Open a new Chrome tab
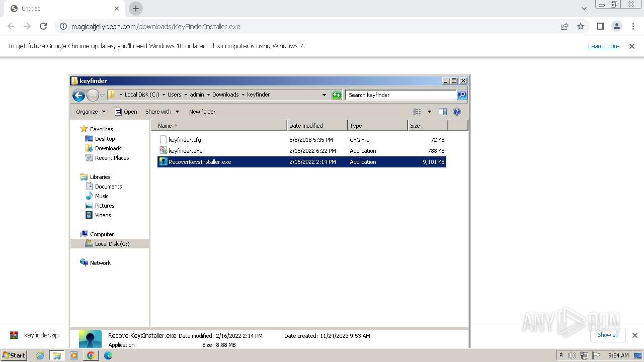 (x=136, y=9)
